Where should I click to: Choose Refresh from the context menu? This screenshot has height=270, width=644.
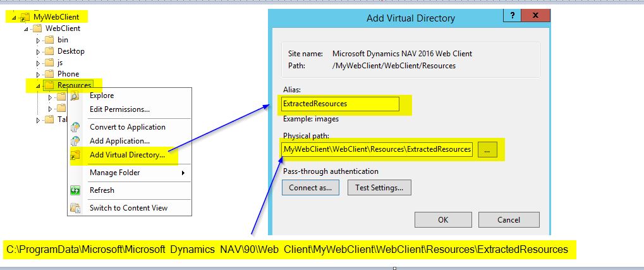[x=130, y=190]
